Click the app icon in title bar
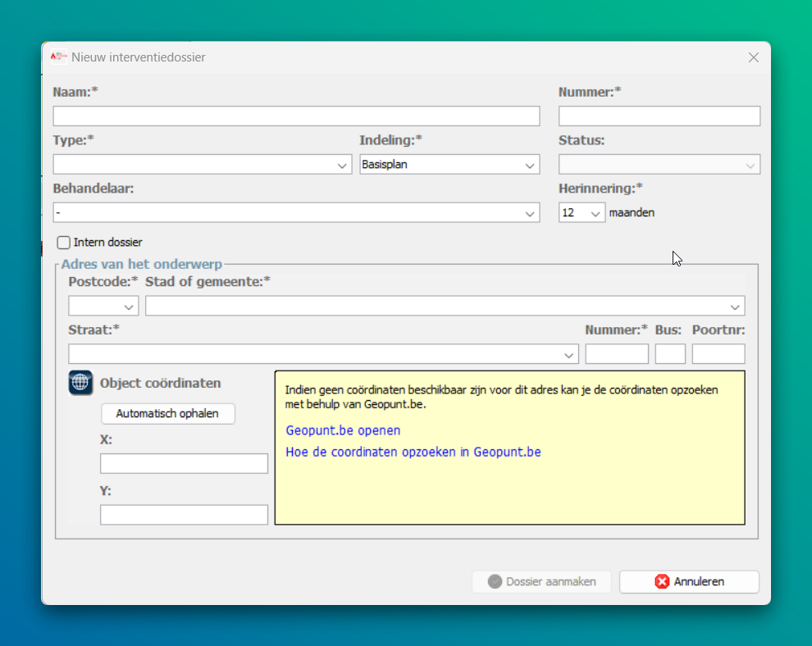Screen dimensions: 812x646 (x=58, y=57)
